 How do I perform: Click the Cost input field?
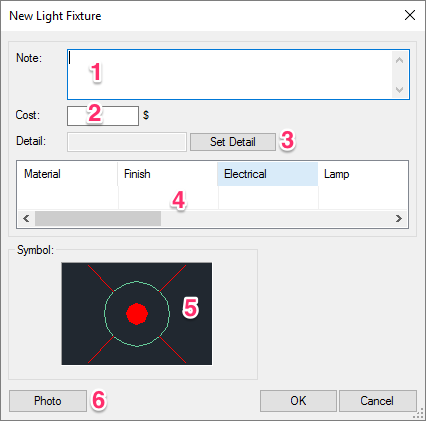[103, 116]
